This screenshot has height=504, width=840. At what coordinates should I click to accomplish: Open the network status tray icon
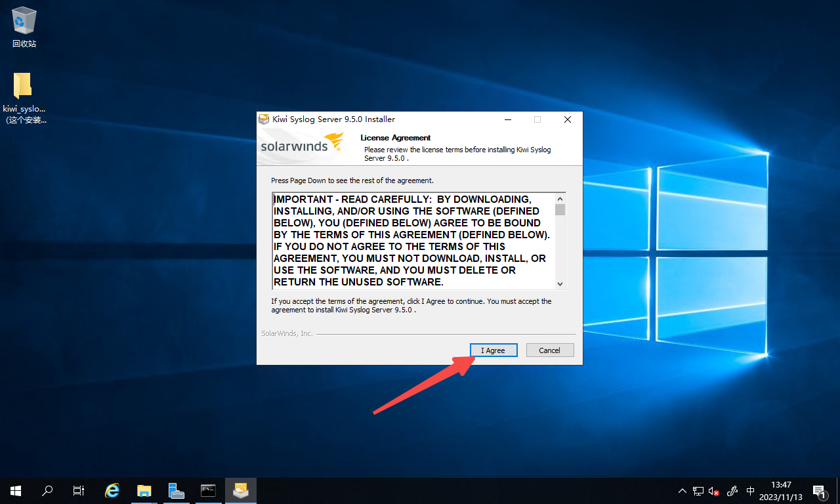coord(698,491)
